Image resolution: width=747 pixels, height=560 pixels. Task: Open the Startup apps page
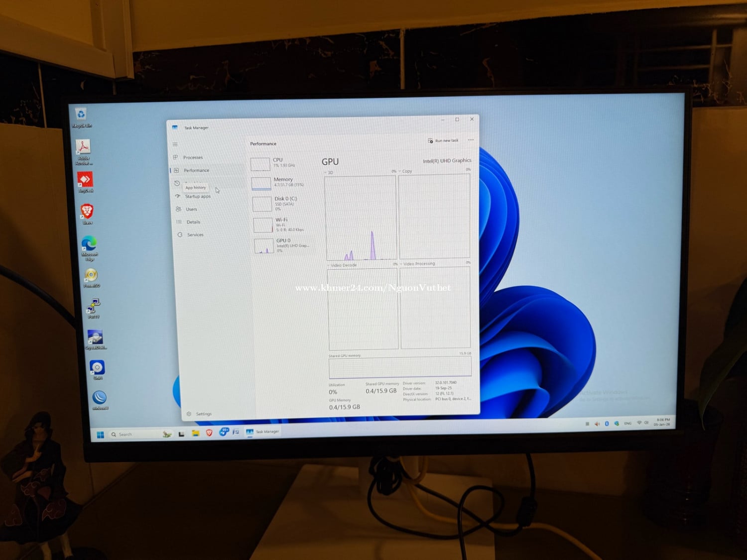pos(197,197)
